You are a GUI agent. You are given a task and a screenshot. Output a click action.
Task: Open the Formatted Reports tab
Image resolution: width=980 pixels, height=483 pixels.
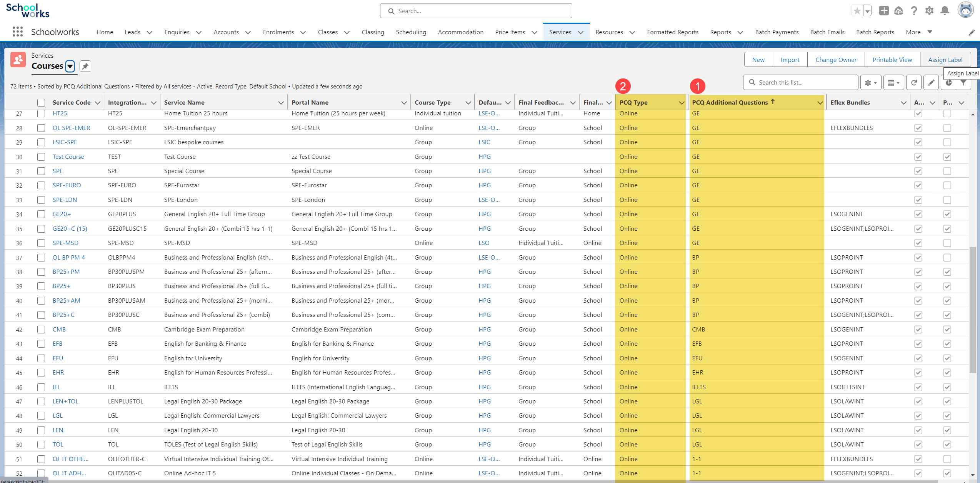(x=673, y=32)
